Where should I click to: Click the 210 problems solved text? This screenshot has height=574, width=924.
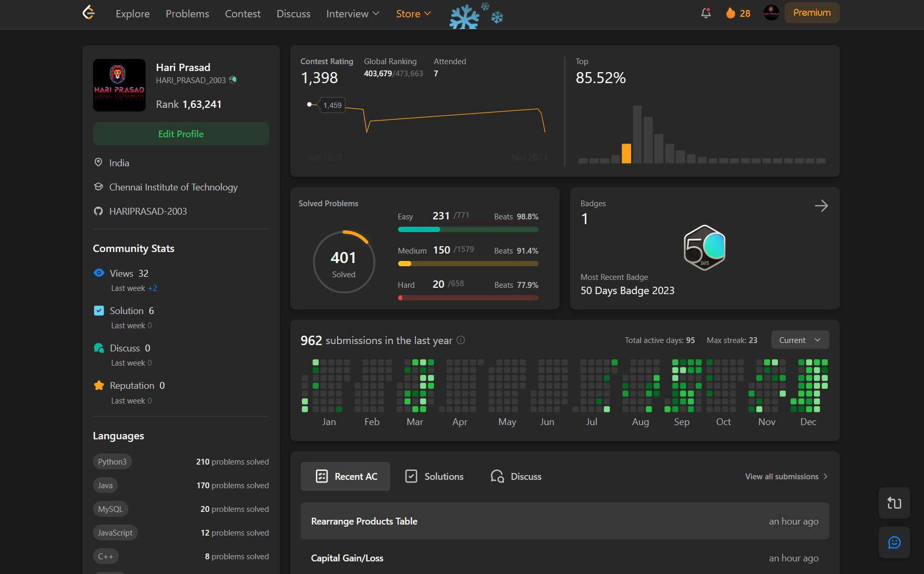[232, 461]
